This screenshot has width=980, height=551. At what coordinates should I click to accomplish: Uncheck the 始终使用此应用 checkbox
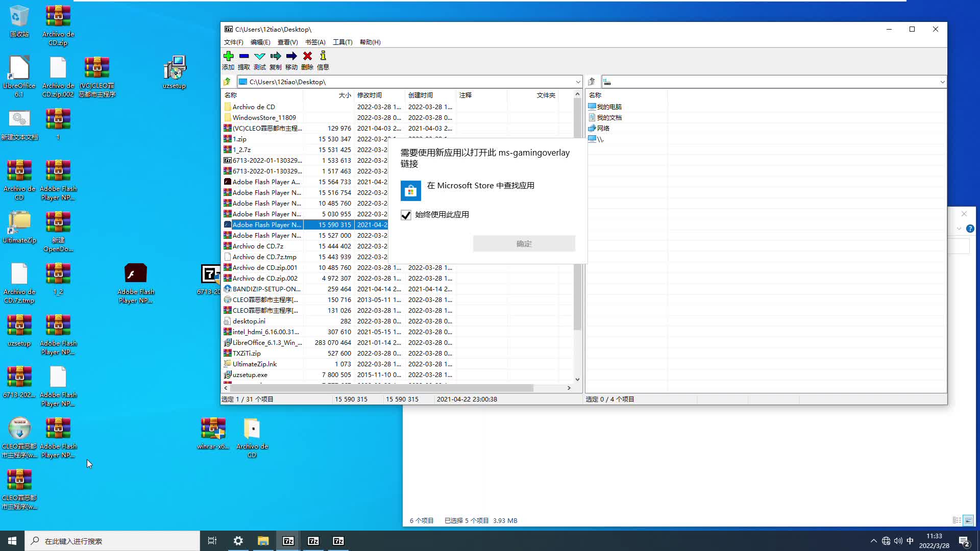(406, 215)
